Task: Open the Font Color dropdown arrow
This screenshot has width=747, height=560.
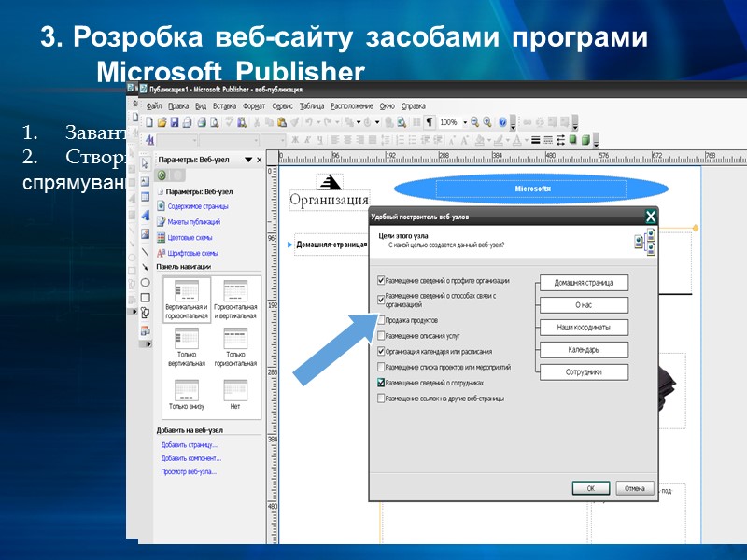Action: coord(526,140)
